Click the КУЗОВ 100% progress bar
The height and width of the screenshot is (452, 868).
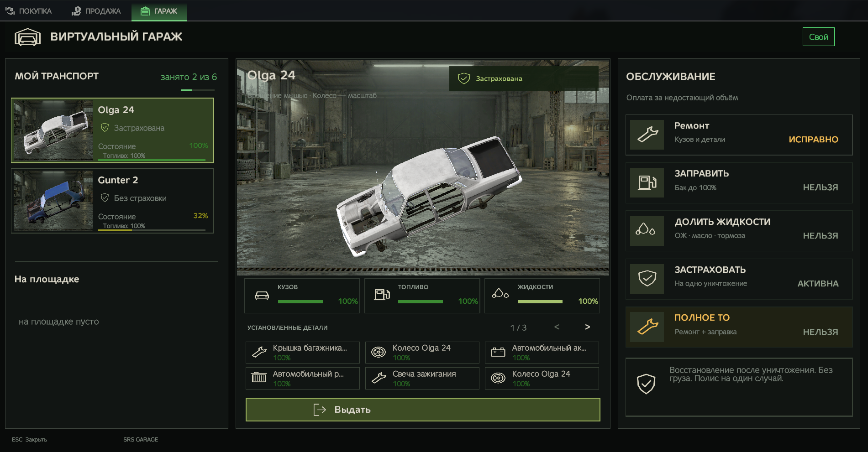pos(300,301)
